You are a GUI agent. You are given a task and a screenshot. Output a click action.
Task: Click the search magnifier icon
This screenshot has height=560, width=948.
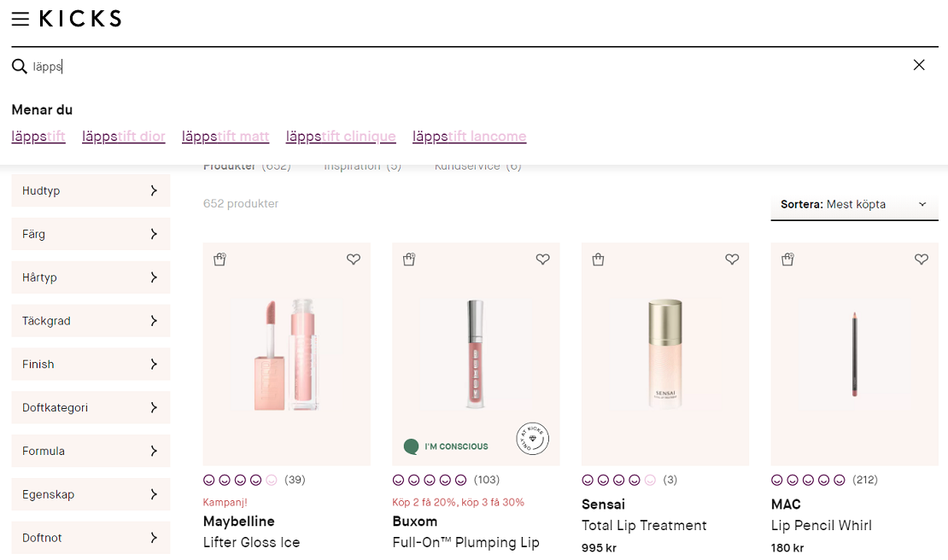coord(20,66)
